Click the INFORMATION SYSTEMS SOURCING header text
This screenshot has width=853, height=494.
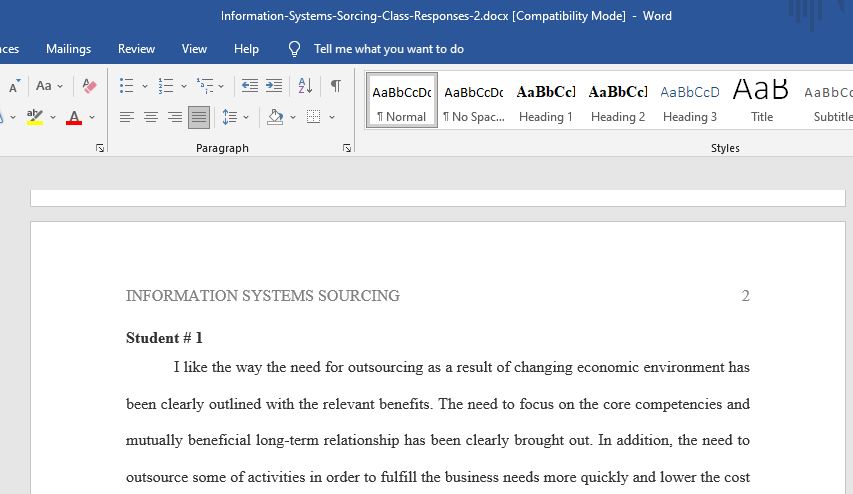click(x=263, y=295)
